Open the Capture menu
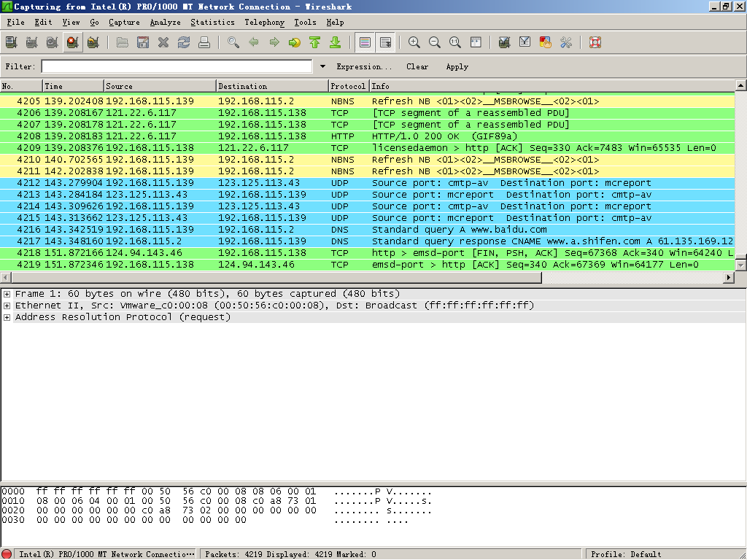This screenshot has height=560, width=747. [124, 23]
